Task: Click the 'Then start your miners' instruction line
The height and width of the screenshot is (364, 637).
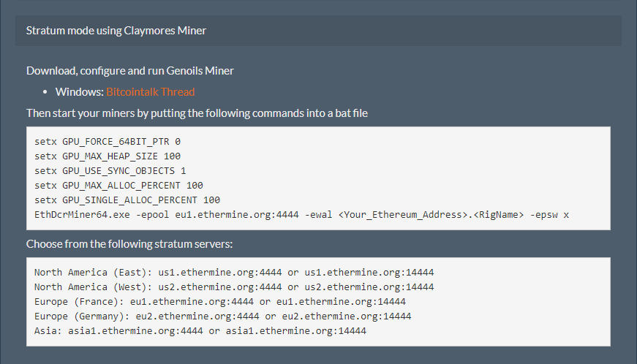Action: [197, 113]
